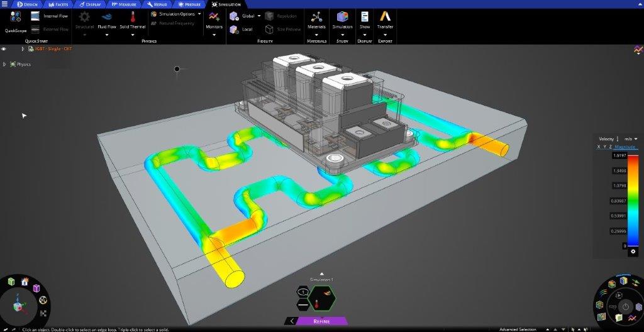This screenshot has width=644, height=332.
Task: Click the Internal Flow icon
Action: point(36,16)
